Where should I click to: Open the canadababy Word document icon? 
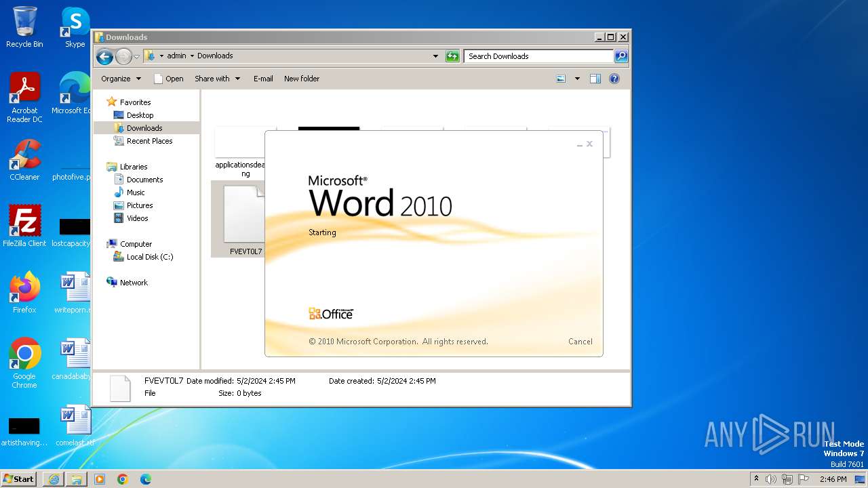[72, 359]
